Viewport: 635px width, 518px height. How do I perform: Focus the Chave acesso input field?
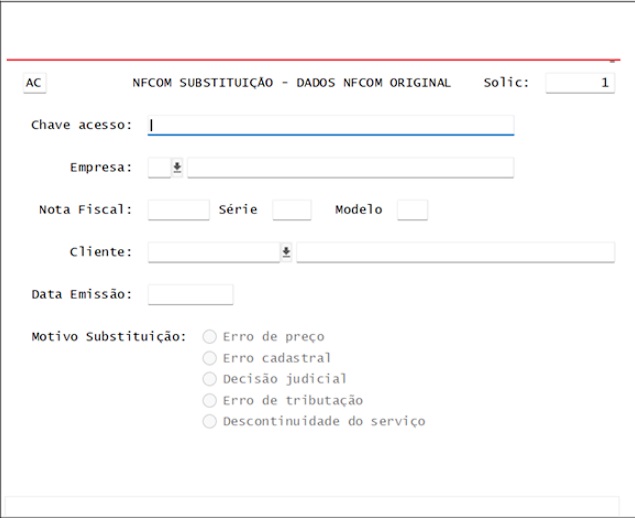(x=331, y=125)
